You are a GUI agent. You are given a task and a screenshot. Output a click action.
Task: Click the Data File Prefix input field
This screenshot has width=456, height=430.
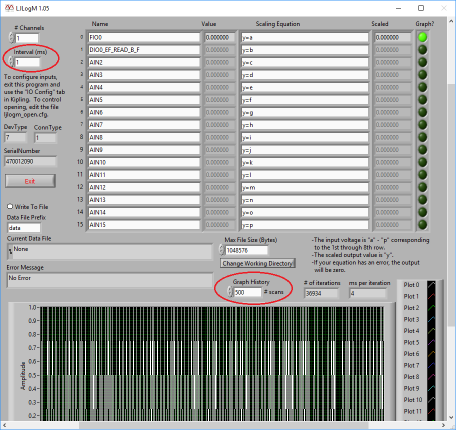pyautogui.click(x=24, y=228)
